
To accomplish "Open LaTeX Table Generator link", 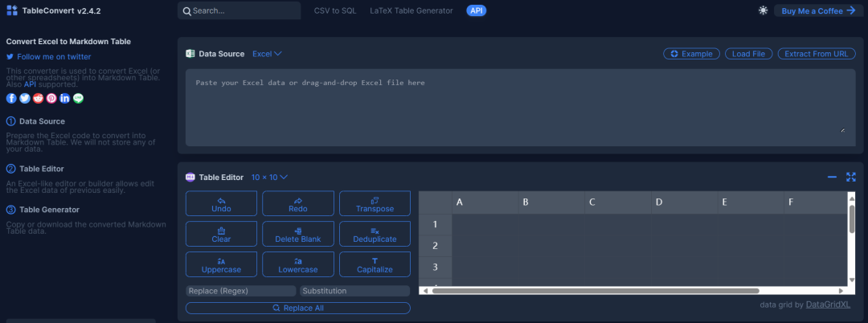I will click(411, 10).
